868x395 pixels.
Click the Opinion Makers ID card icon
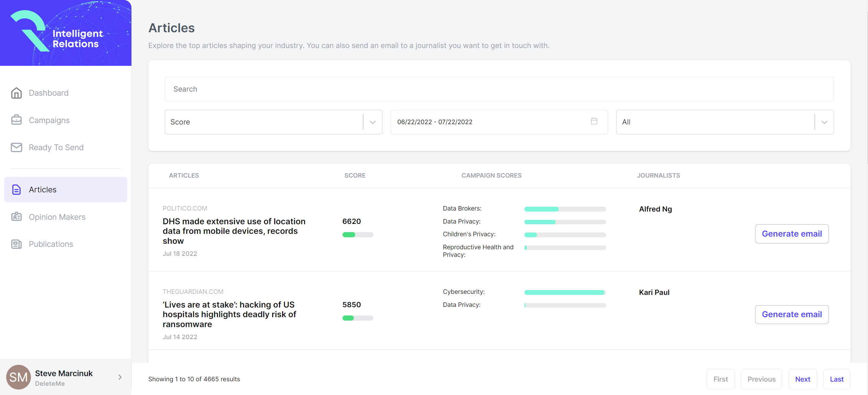coord(16,217)
